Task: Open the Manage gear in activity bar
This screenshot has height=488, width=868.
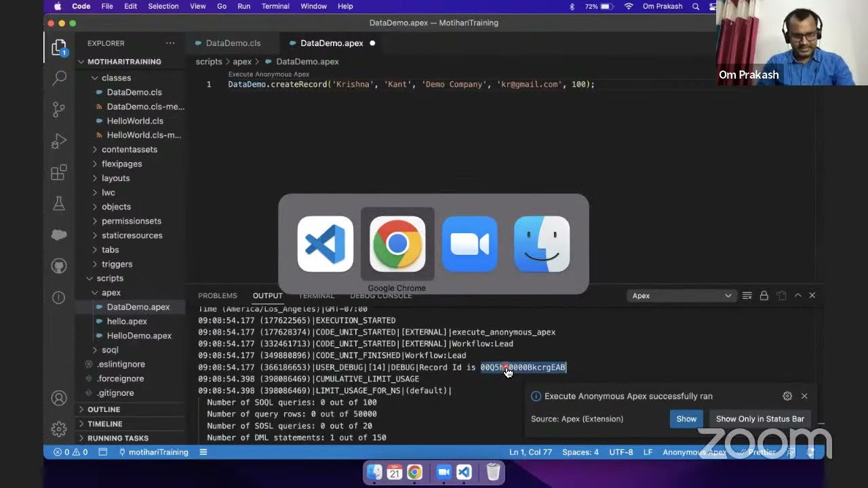Action: (x=59, y=429)
